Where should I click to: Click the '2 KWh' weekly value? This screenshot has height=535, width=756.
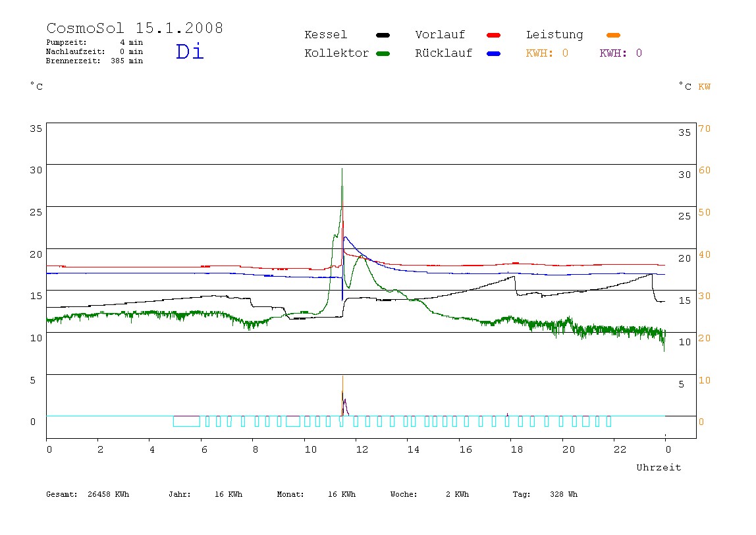(x=457, y=494)
